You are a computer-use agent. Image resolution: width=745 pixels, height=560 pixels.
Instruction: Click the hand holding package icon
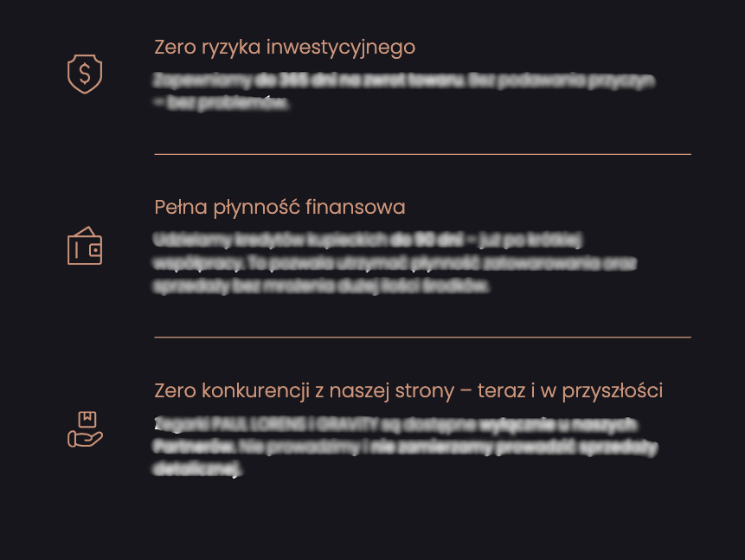[85, 429]
